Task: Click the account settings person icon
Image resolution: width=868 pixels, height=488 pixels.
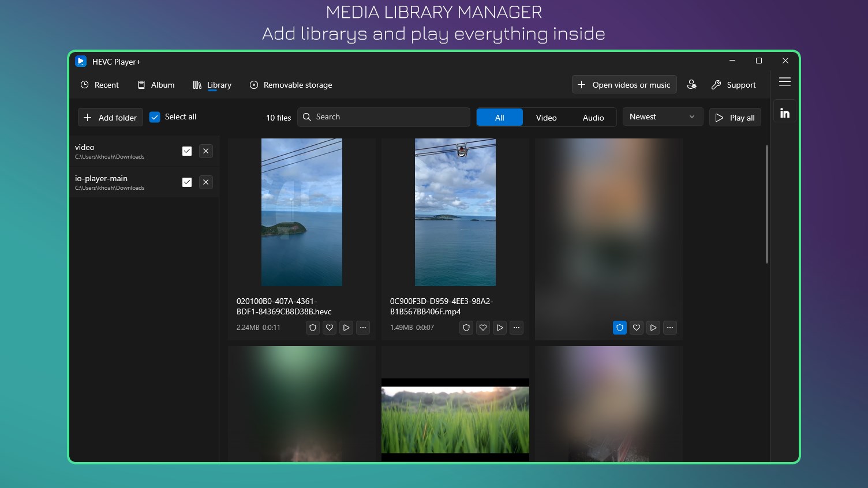Action: tap(691, 85)
